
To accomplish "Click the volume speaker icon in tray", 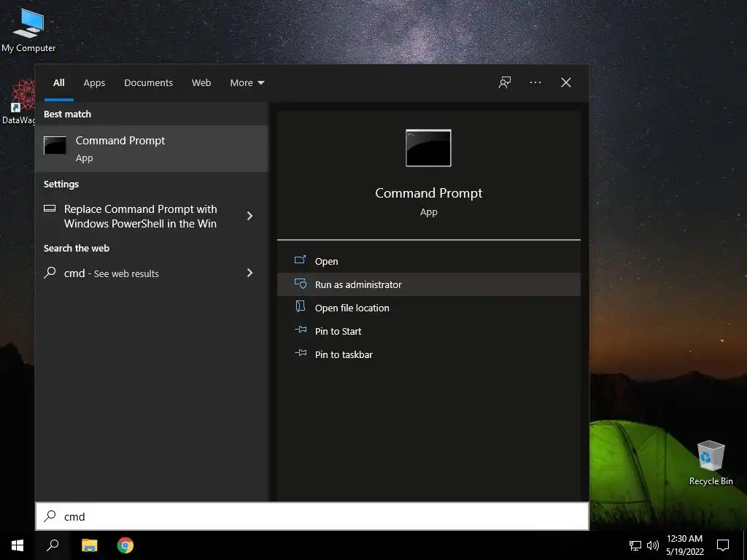I will 653,545.
